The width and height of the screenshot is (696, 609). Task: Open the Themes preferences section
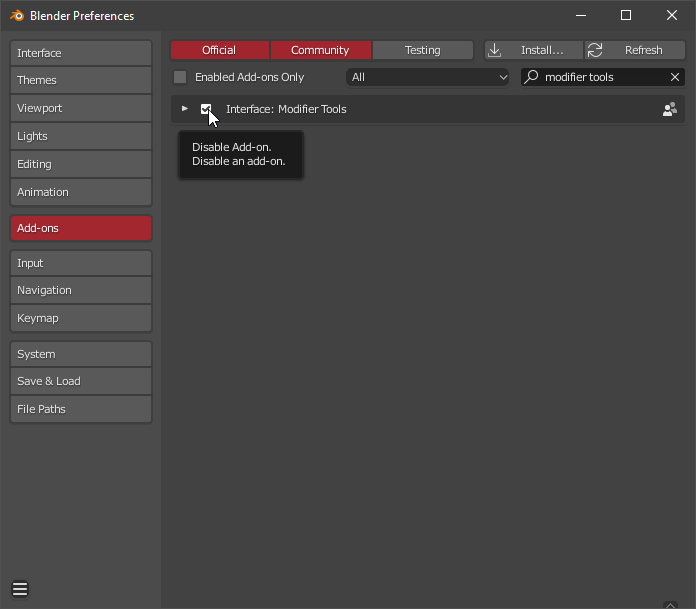(81, 80)
